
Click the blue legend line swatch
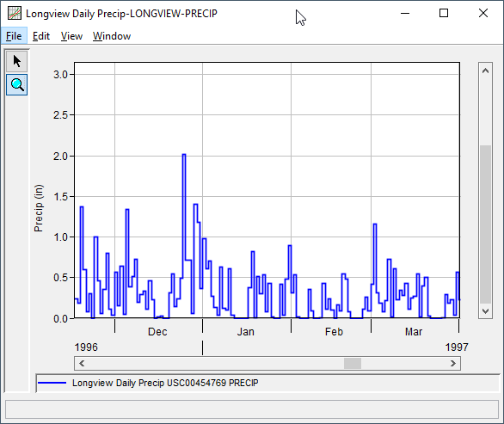click(52, 383)
